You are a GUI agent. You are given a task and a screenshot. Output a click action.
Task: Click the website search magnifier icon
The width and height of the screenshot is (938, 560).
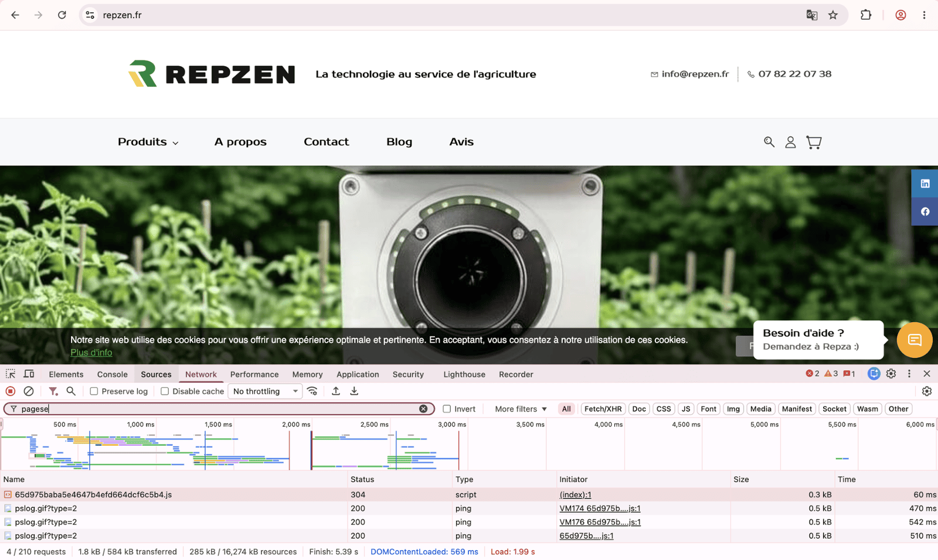(769, 142)
